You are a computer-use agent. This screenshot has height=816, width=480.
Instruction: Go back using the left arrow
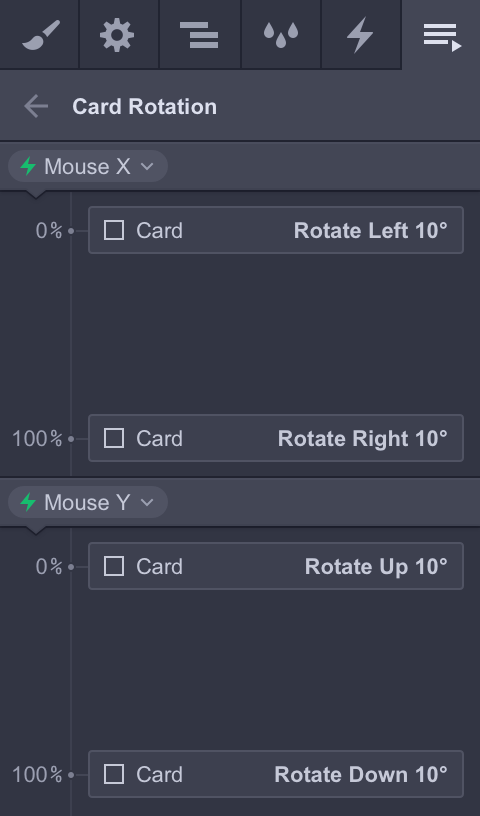pos(36,106)
